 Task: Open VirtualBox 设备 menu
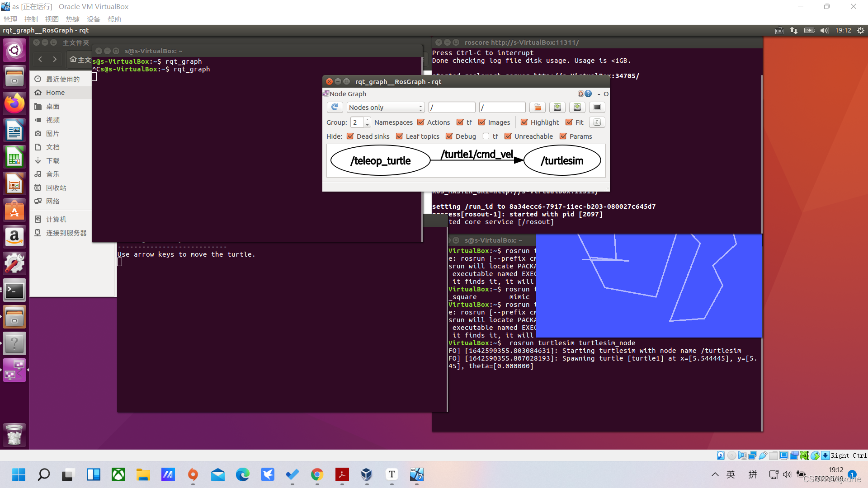[x=94, y=19]
